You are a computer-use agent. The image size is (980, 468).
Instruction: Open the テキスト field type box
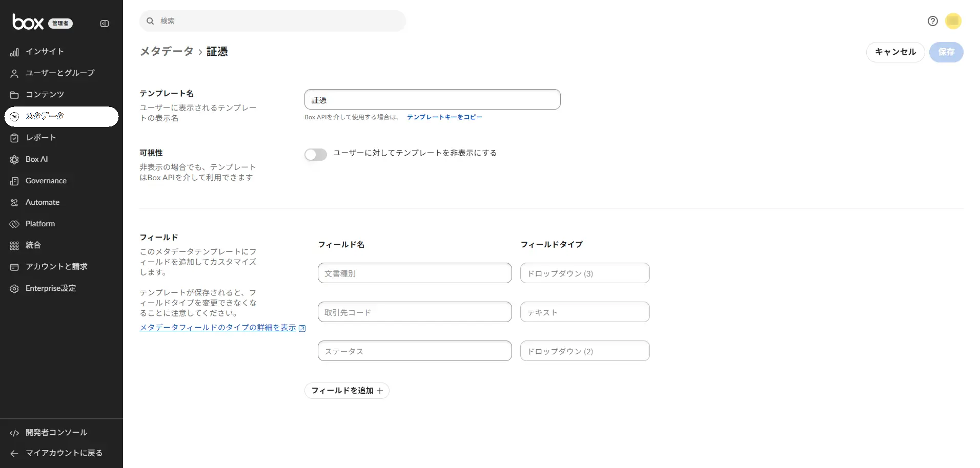coord(585,312)
